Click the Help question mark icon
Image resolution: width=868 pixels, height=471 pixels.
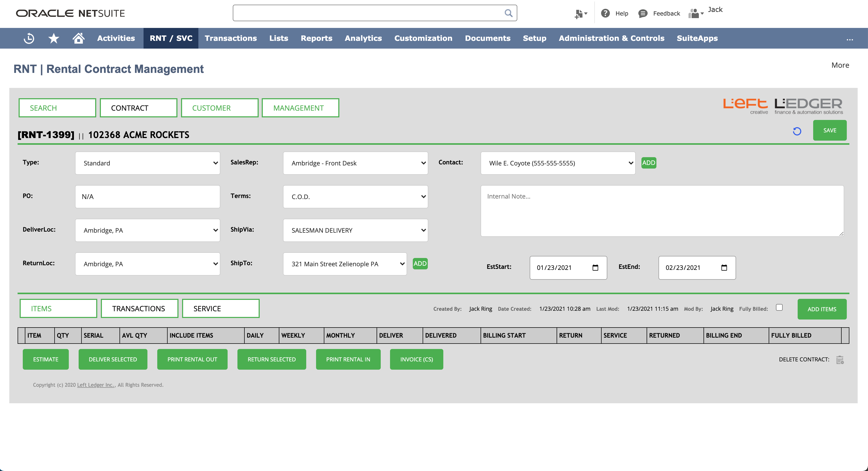pos(605,13)
